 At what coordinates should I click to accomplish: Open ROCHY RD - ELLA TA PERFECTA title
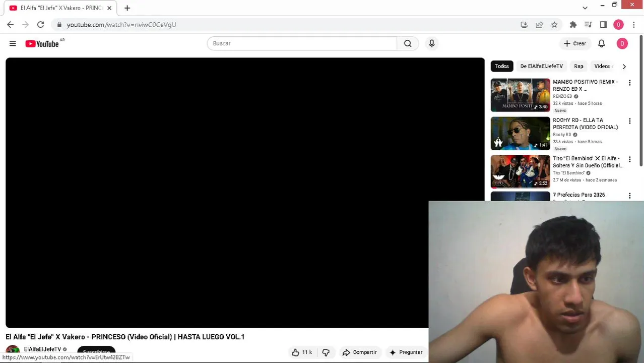585,124
